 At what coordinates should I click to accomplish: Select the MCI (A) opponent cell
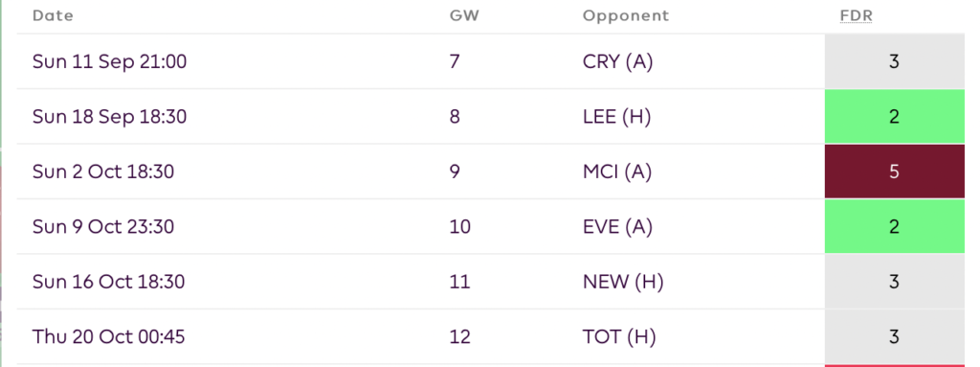(x=617, y=172)
